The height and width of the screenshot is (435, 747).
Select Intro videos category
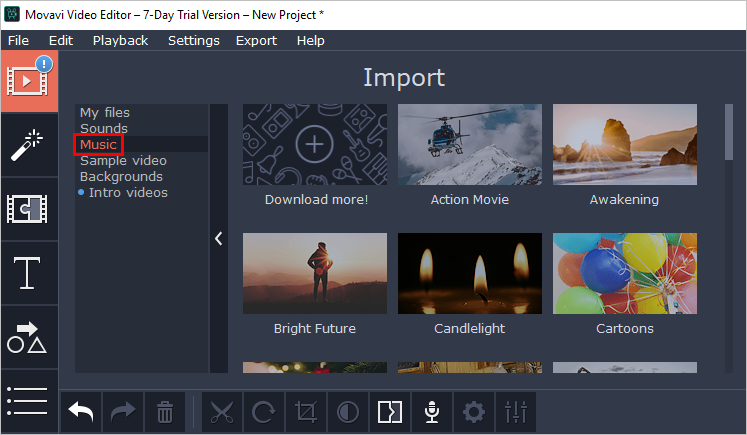click(x=141, y=192)
